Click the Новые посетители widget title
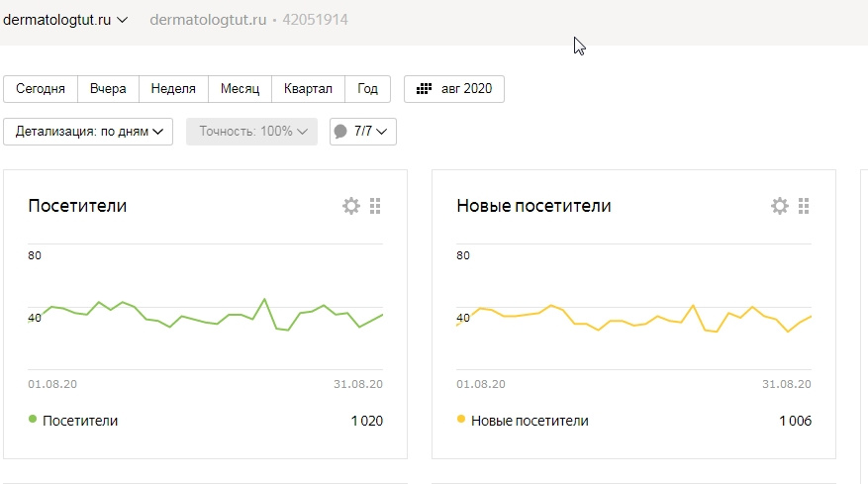The image size is (868, 484). click(533, 206)
